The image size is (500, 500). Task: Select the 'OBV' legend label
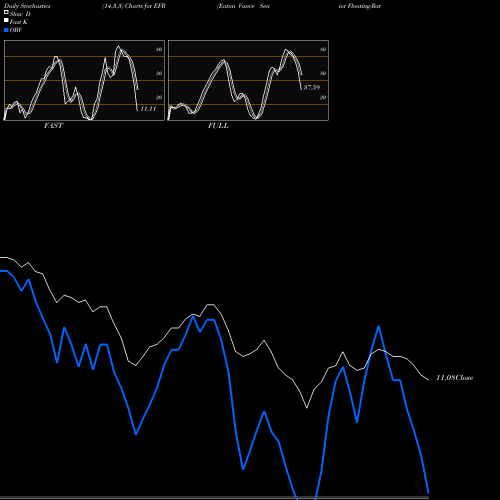tap(16, 30)
